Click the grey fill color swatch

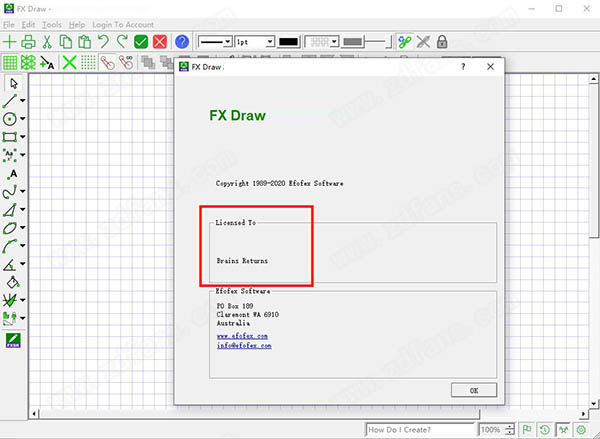(352, 42)
